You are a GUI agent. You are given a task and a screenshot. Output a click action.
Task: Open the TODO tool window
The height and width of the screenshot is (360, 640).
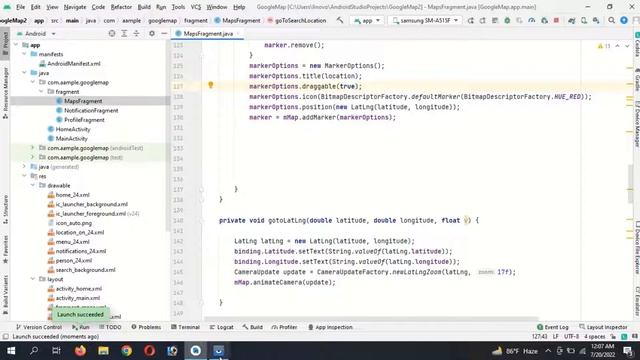tap(110, 327)
